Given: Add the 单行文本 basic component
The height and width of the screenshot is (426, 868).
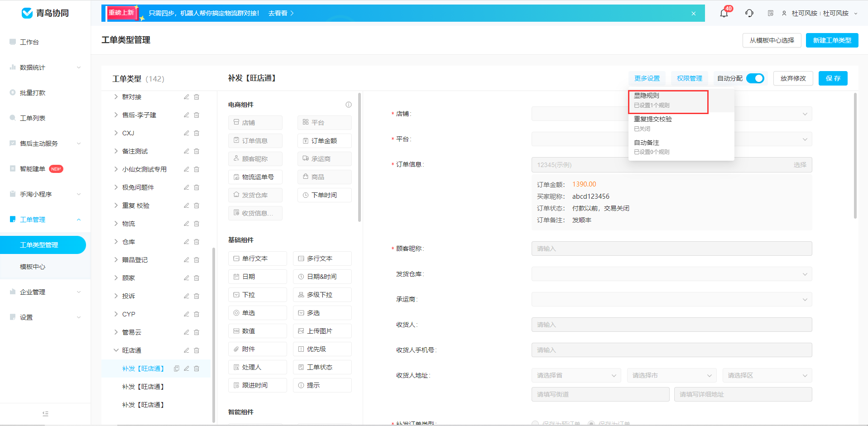Looking at the screenshot, I should tap(258, 258).
